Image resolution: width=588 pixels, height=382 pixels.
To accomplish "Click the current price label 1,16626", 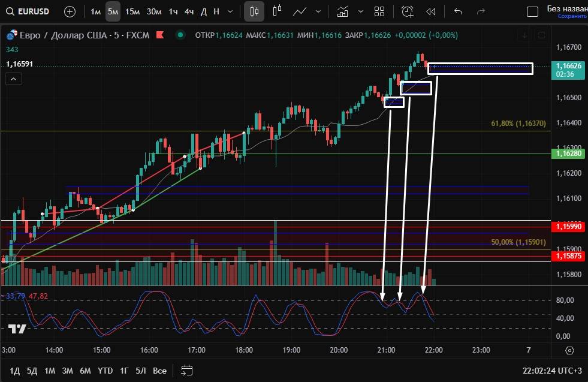I will 568,65.
